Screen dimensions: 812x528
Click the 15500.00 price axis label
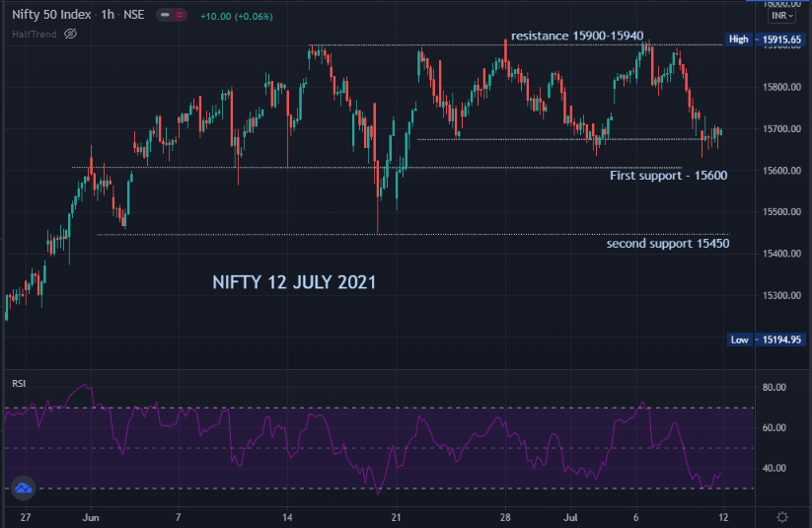[781, 212]
